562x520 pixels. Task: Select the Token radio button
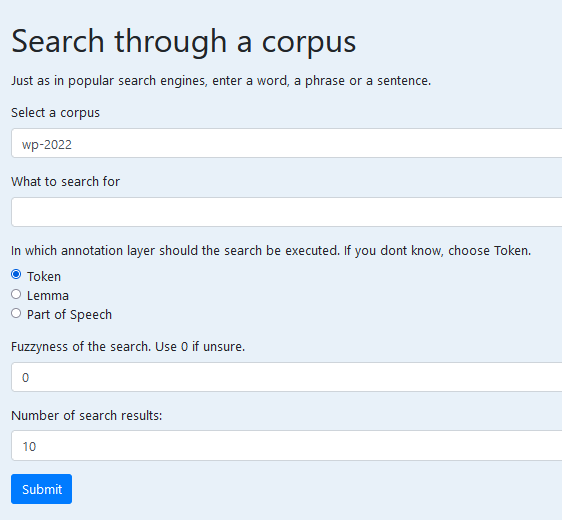(16, 275)
